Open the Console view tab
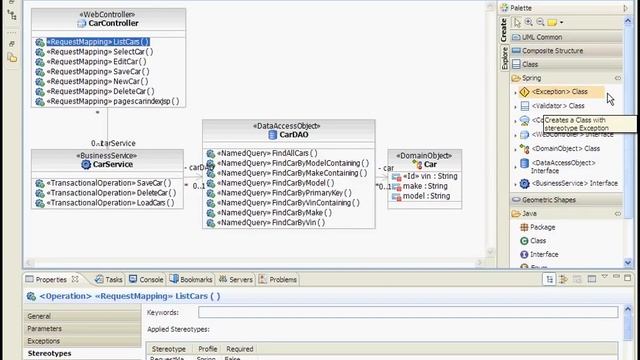The width and height of the screenshot is (640, 360). click(x=146, y=280)
